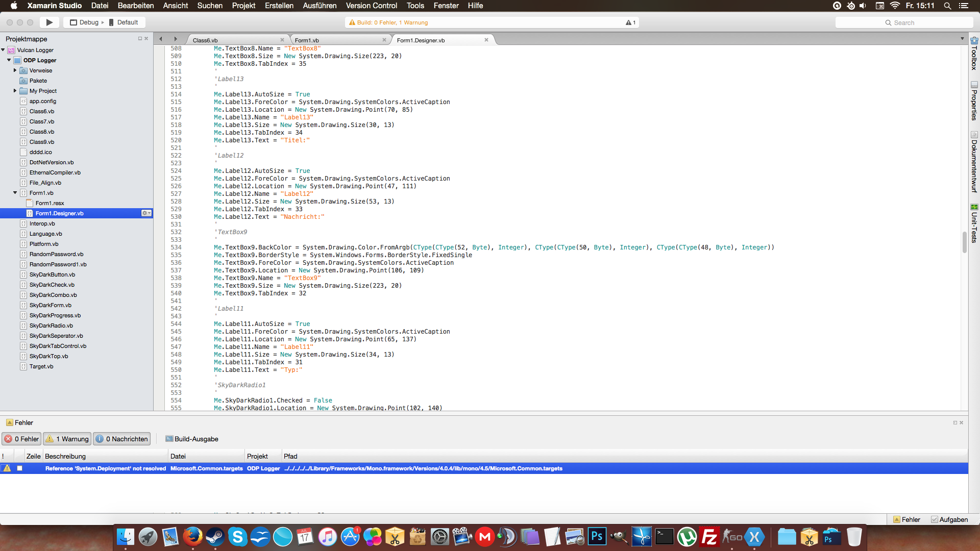980x551 pixels.
Task: Expand the Verweise folder
Action: point(15,70)
